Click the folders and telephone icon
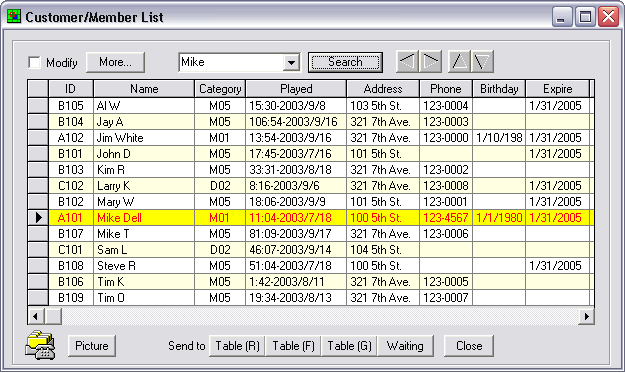The image size is (625, 373). [x=40, y=345]
